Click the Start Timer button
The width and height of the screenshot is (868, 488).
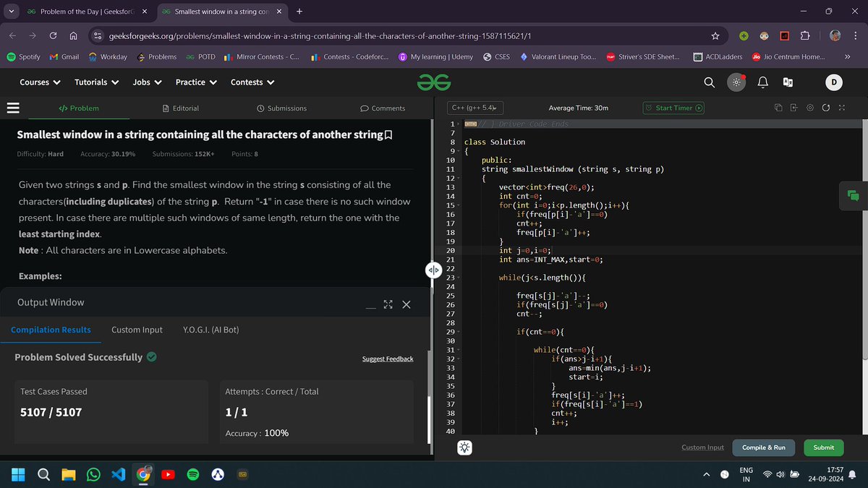[x=673, y=108]
